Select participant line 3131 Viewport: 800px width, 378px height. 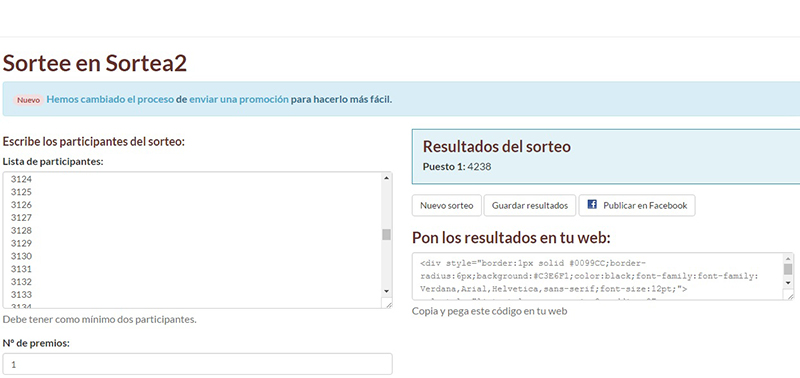click(x=21, y=269)
